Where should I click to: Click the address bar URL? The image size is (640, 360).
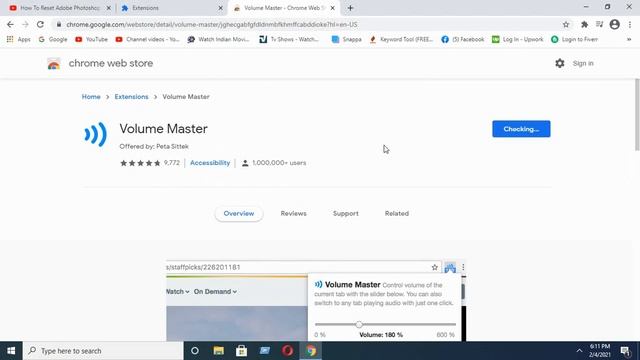tap(212, 24)
